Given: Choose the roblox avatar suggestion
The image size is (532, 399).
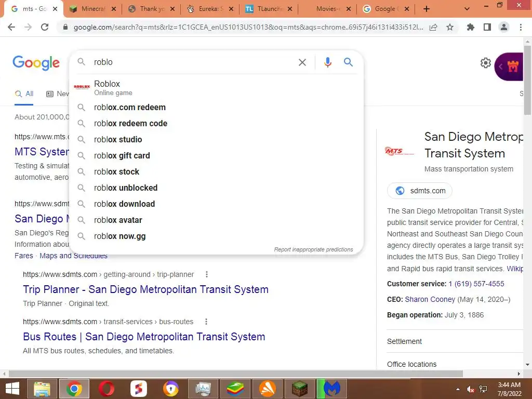Looking at the screenshot, I should 216,220.
